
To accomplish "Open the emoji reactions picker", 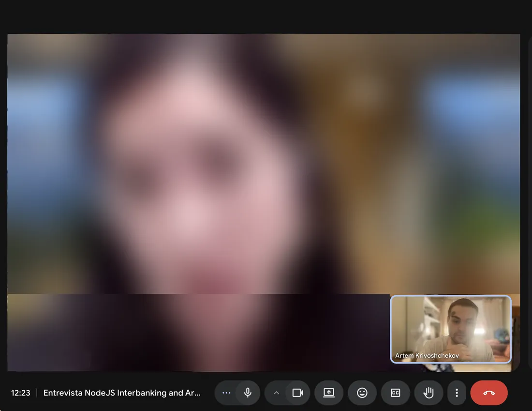I will click(362, 393).
